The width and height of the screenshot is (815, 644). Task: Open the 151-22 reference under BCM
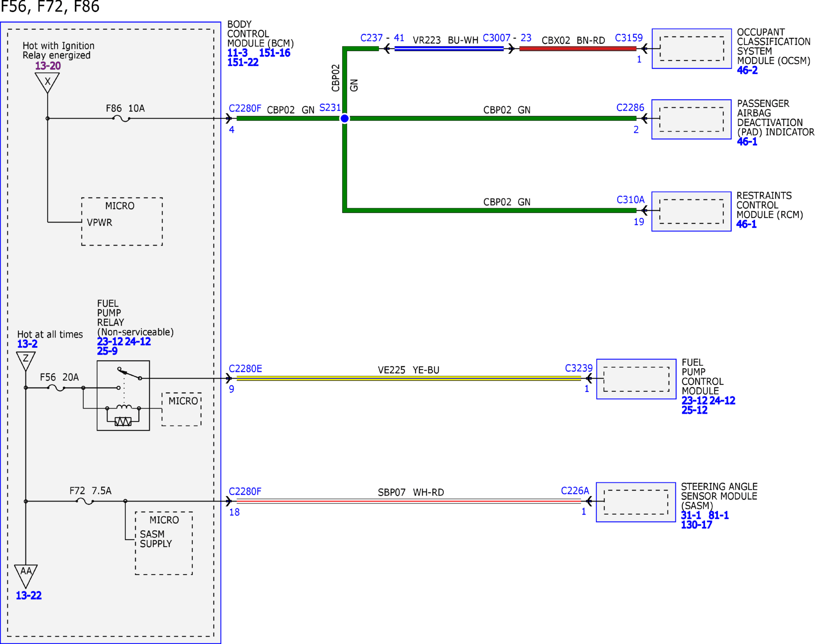coord(243,62)
